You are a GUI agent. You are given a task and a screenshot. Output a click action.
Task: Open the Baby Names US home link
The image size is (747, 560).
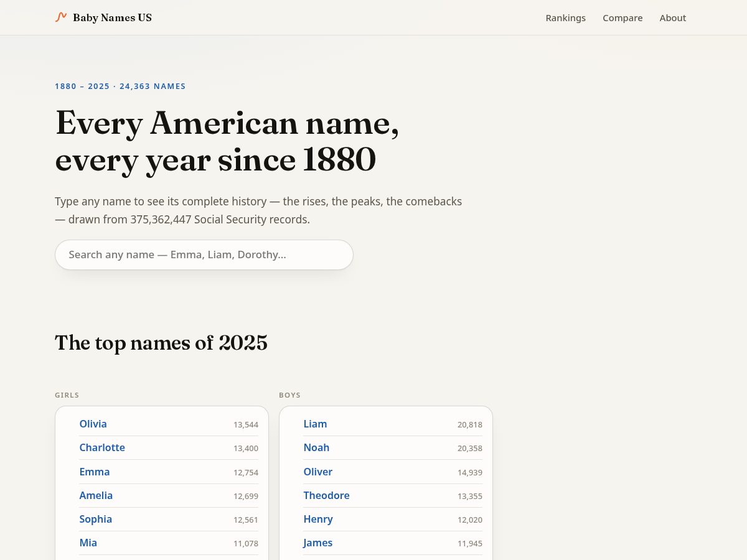coord(103,17)
